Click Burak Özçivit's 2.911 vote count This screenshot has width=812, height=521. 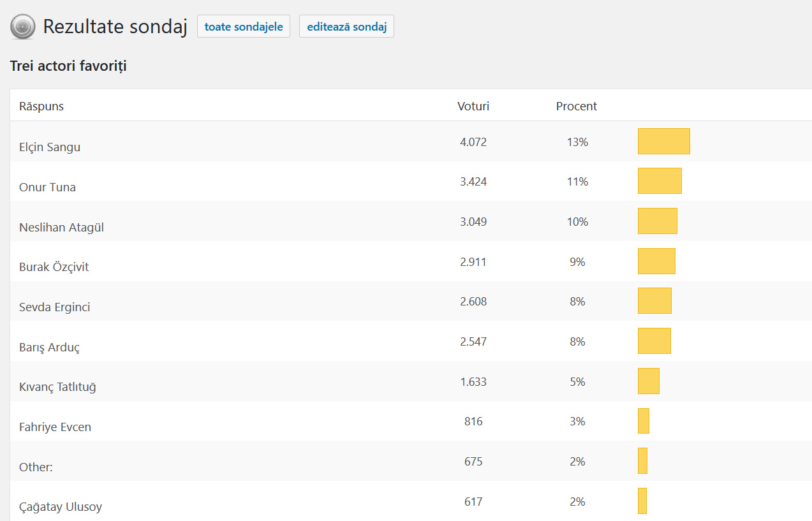point(473,261)
